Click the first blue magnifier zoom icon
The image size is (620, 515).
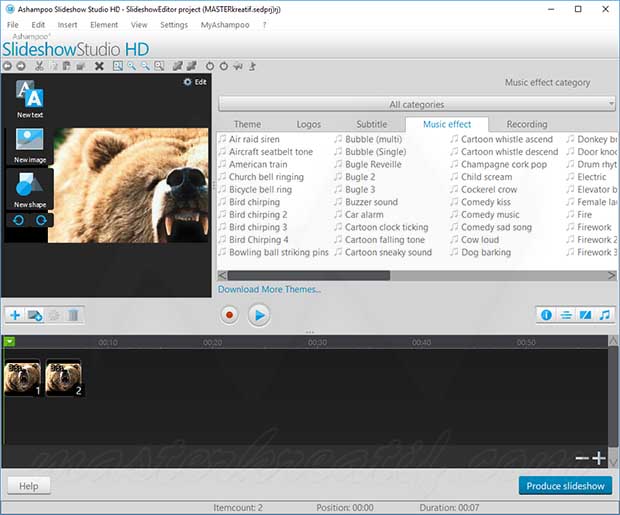tap(132, 66)
